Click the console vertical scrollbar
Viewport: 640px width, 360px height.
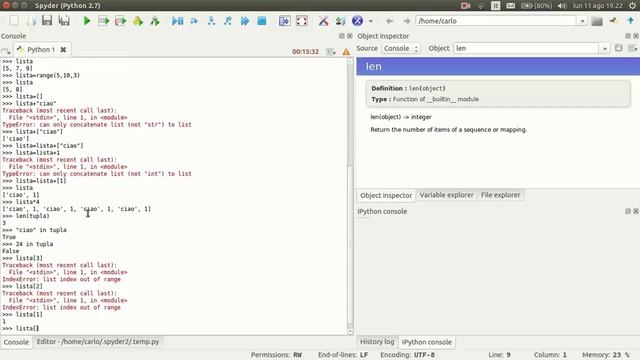tap(350, 196)
